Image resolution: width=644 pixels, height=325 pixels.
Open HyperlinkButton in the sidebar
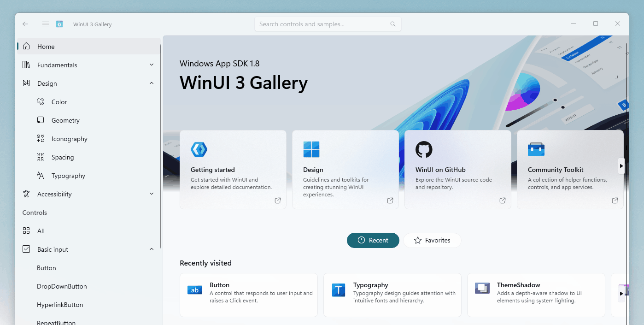pos(89,305)
